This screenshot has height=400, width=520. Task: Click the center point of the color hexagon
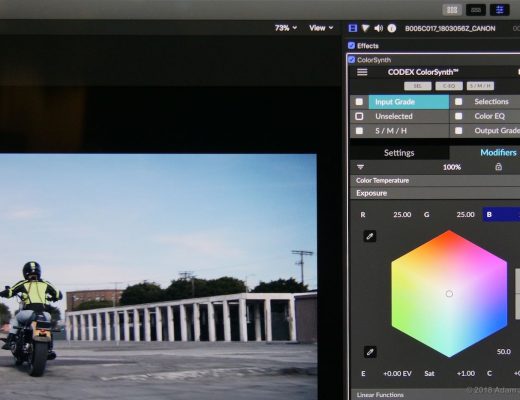click(x=449, y=294)
